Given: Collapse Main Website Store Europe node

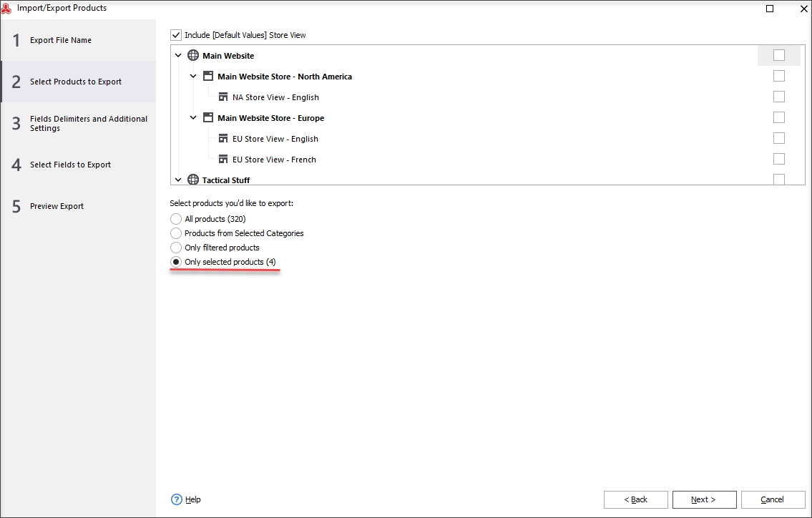Looking at the screenshot, I should [193, 117].
